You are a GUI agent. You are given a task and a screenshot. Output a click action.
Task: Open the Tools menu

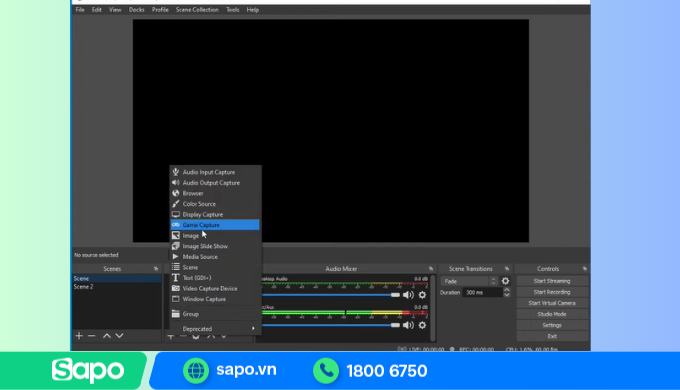point(232,10)
